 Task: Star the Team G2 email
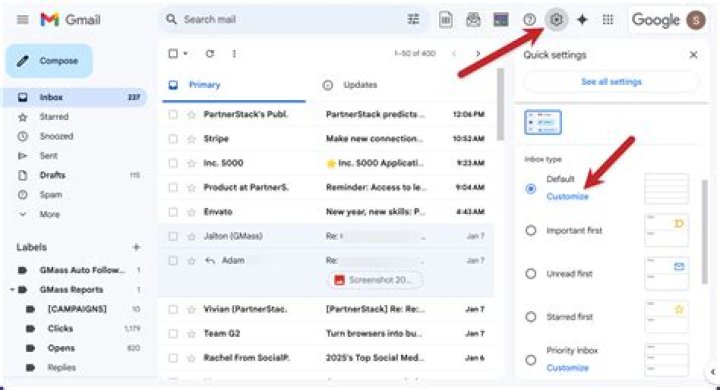click(191, 333)
